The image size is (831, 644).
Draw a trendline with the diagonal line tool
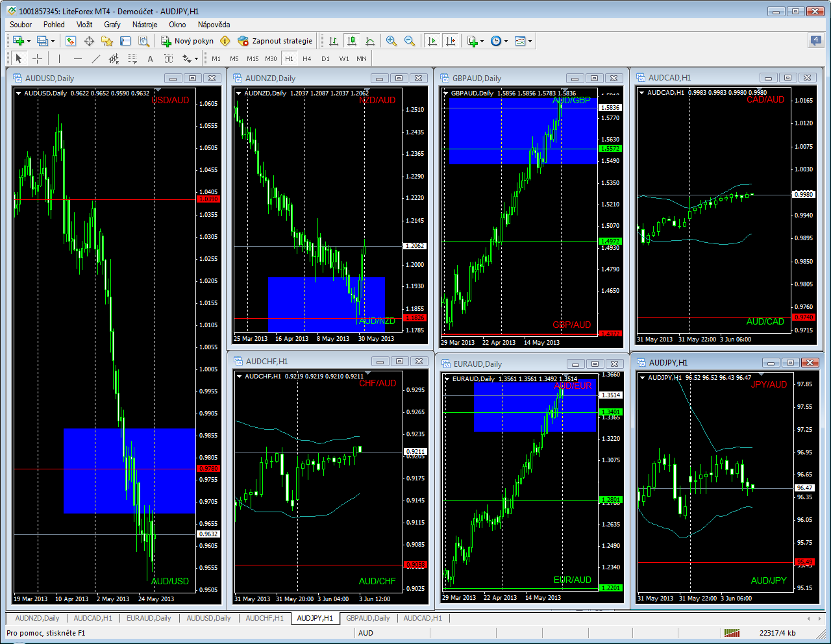point(95,58)
